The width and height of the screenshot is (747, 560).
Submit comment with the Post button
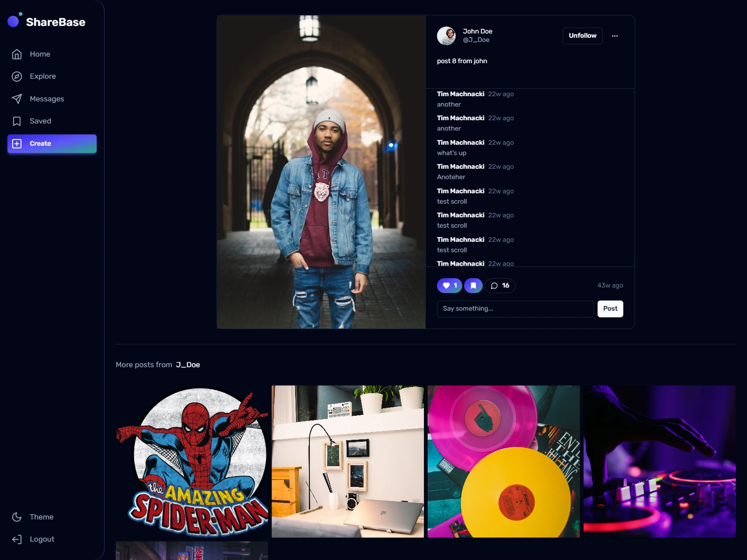610,309
